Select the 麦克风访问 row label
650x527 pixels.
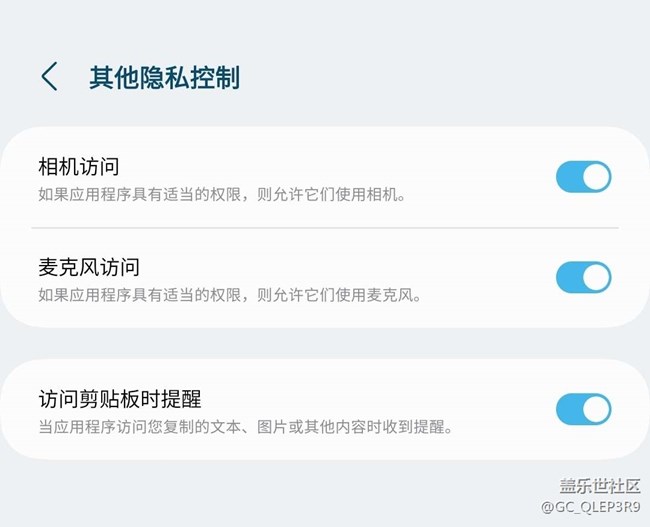[x=89, y=267]
